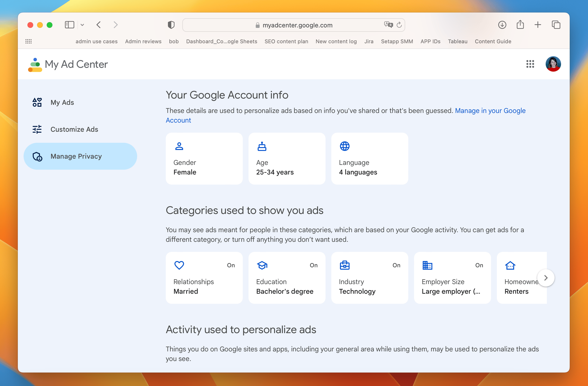Toggle the Employer Size On status
The height and width of the screenshot is (386, 588).
pyautogui.click(x=479, y=265)
